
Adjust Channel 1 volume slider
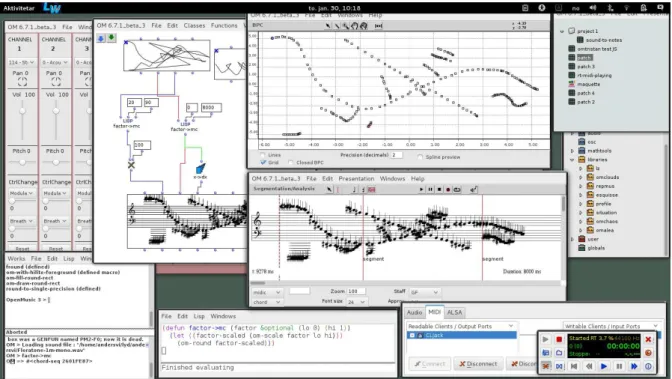point(22,111)
